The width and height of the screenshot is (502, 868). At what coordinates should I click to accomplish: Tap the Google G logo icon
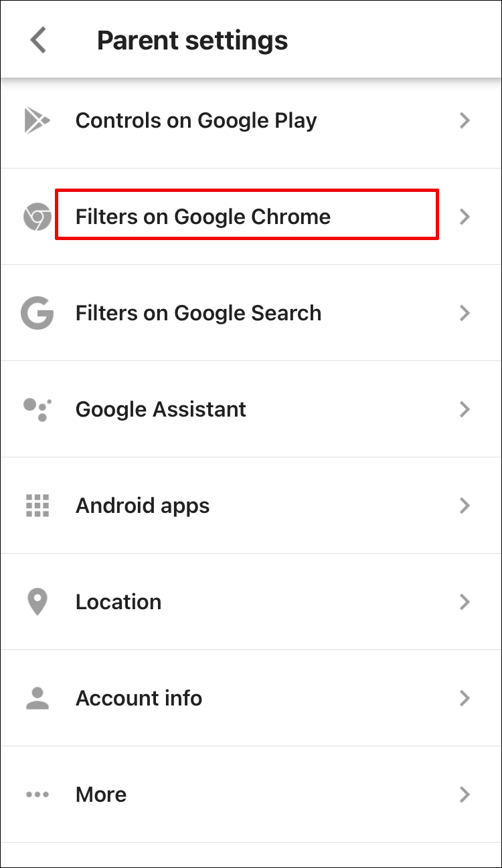click(x=37, y=313)
